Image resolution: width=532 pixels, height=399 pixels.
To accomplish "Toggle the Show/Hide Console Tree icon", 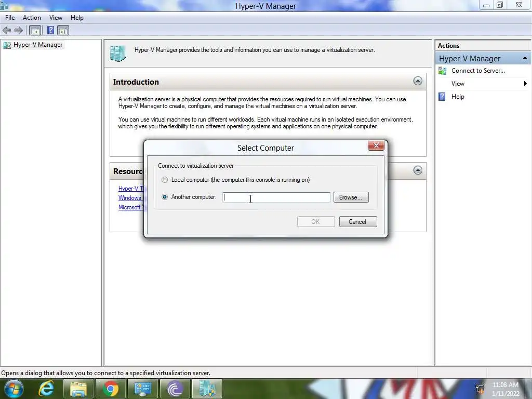I will 35,31.
